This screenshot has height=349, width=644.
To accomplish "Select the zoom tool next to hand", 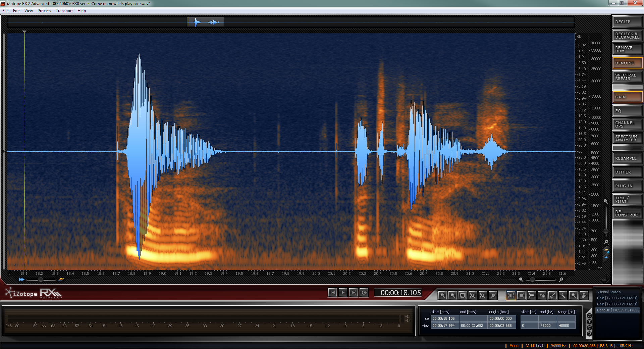I will [x=574, y=295].
